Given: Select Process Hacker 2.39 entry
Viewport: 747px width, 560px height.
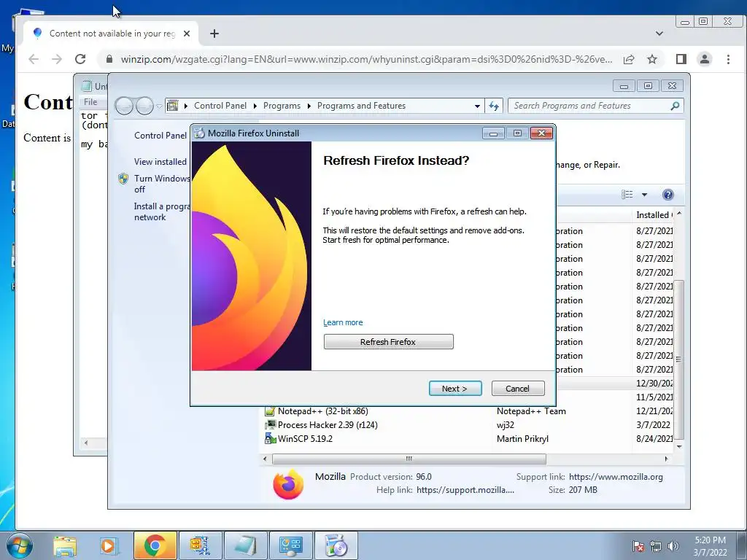Looking at the screenshot, I should pyautogui.click(x=328, y=425).
